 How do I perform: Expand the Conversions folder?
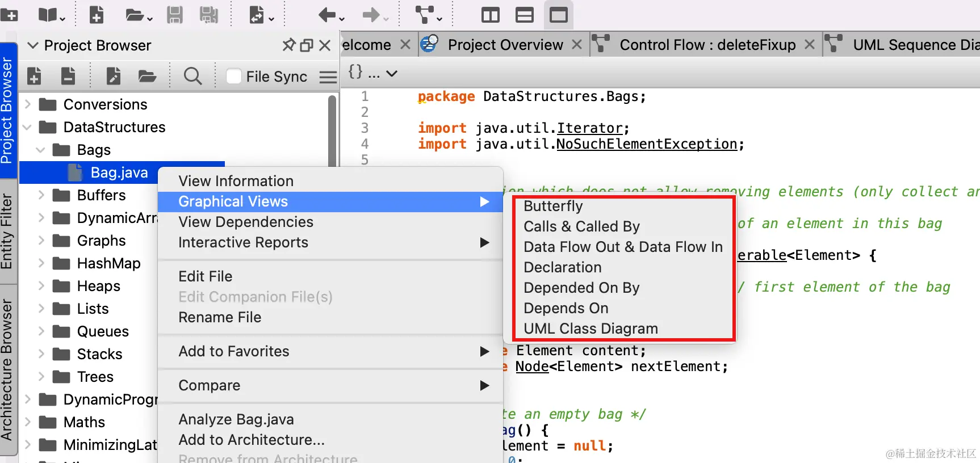[27, 104]
